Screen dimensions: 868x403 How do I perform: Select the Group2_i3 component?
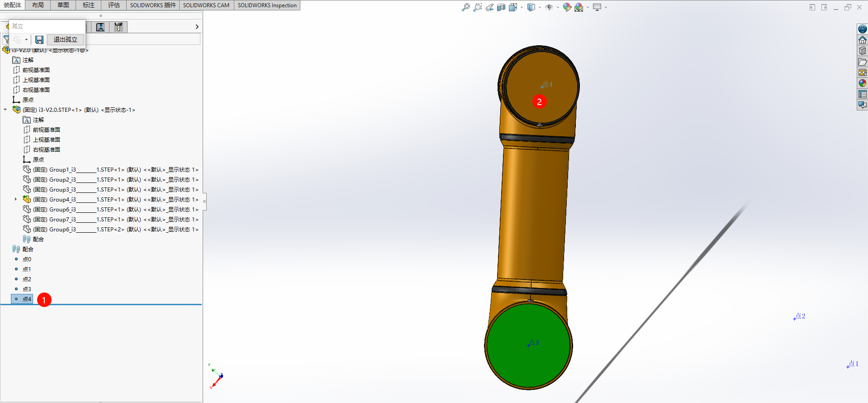(x=111, y=179)
